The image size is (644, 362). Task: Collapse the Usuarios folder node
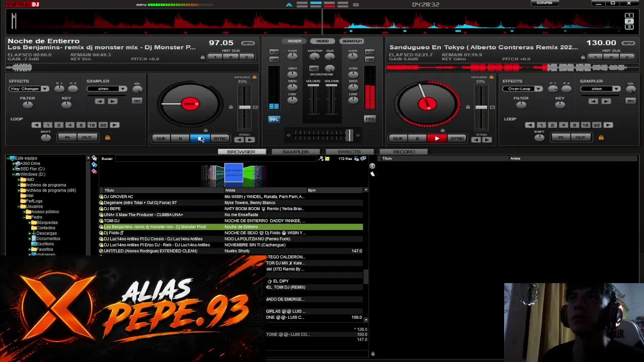tap(19, 207)
